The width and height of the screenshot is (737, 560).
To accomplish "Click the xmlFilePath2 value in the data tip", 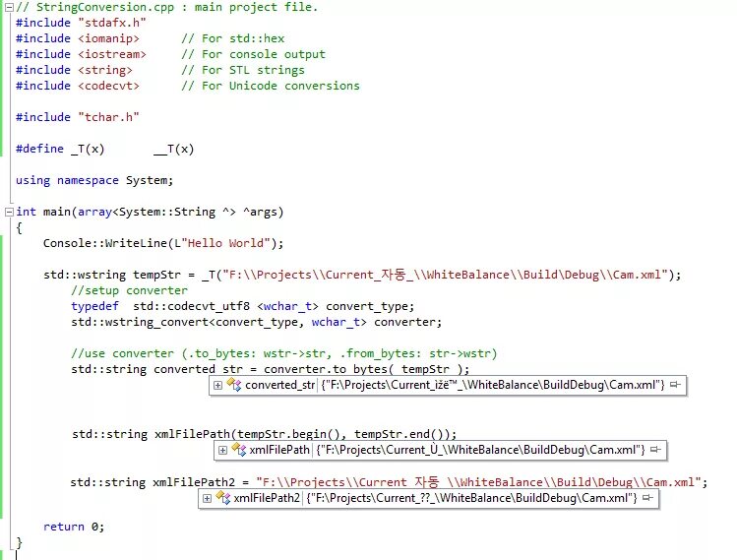I will click(x=471, y=498).
